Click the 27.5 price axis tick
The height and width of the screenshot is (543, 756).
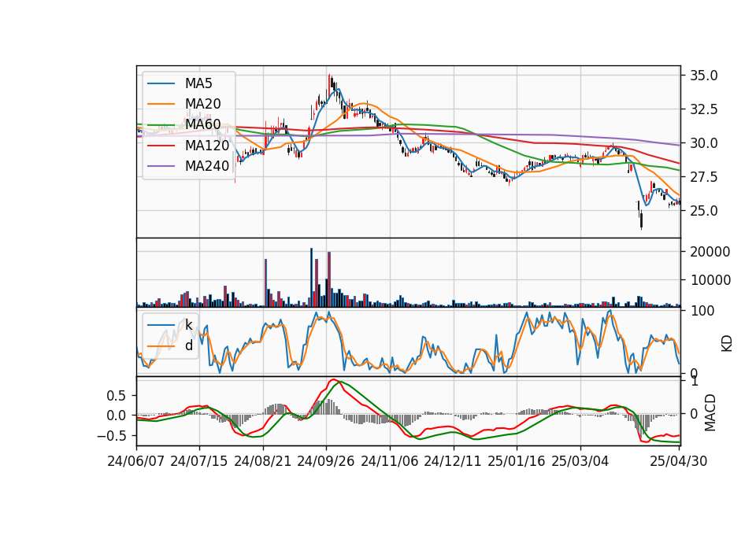[x=704, y=177]
